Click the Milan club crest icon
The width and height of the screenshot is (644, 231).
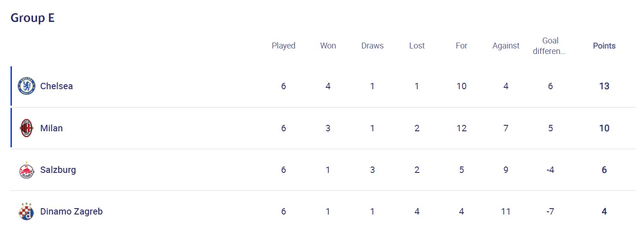tap(27, 128)
